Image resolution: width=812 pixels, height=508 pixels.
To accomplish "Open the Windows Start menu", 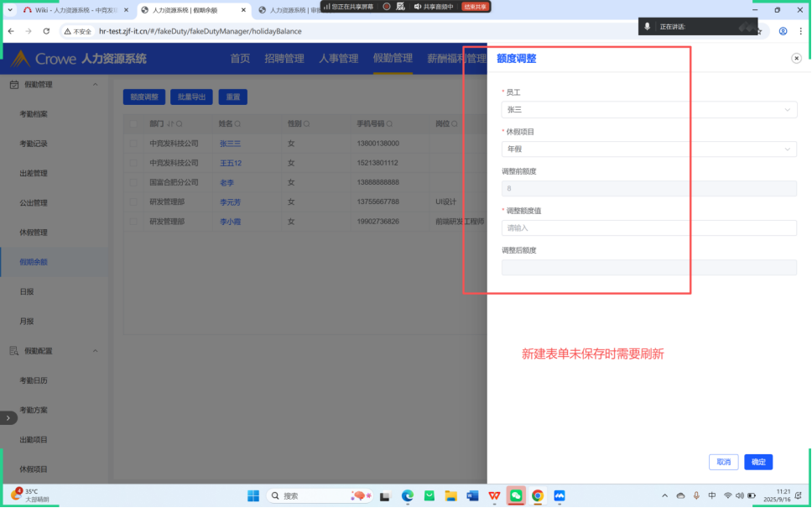I will pyautogui.click(x=253, y=495).
